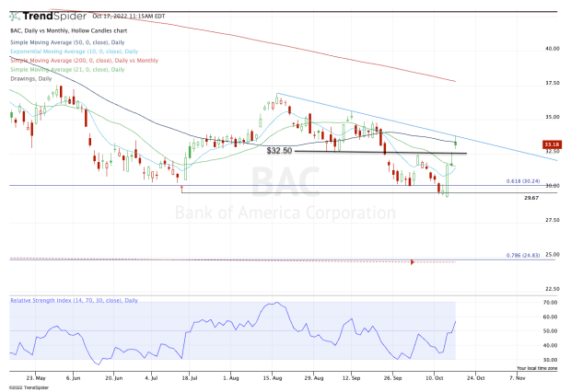Viewport: 571px width, 392px height.
Task: Click the current price tag 33.18
Action: coord(552,144)
